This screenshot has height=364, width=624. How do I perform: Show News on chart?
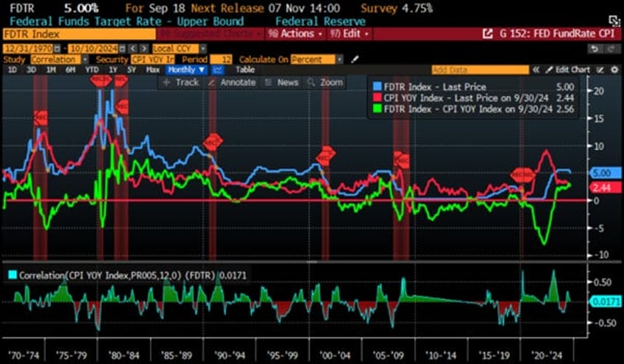[x=282, y=82]
